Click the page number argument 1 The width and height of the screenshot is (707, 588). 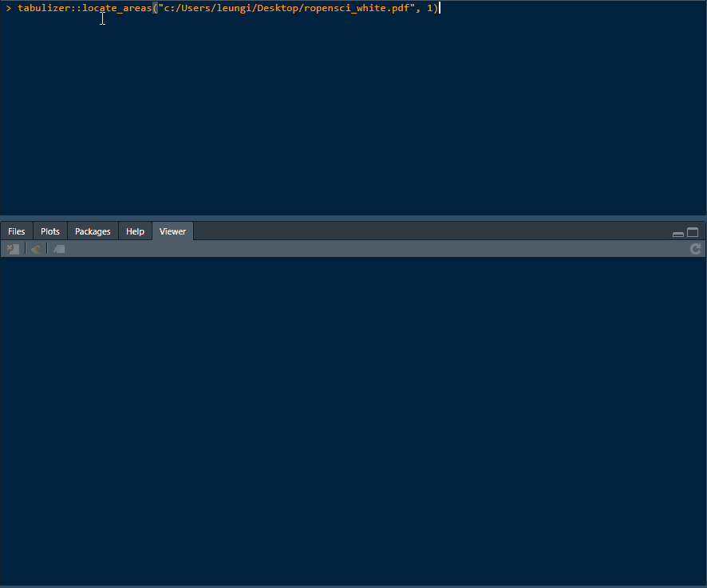[x=429, y=8]
